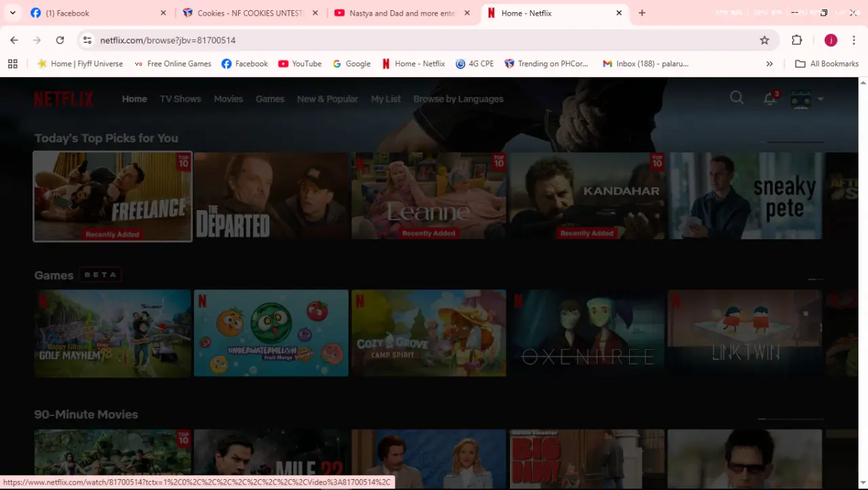The image size is (868, 490).
Task: Close the Nastya and Dad tab
Action: [x=469, y=13]
